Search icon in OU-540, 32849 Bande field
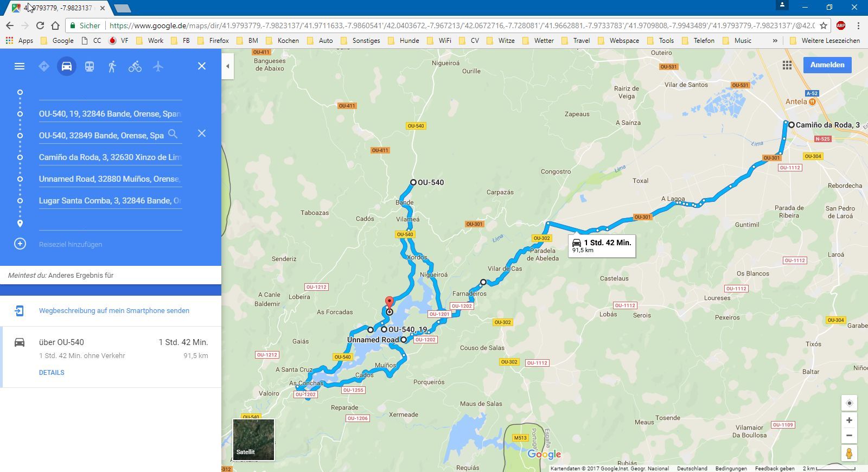This screenshot has width=868, height=472. pos(173,133)
